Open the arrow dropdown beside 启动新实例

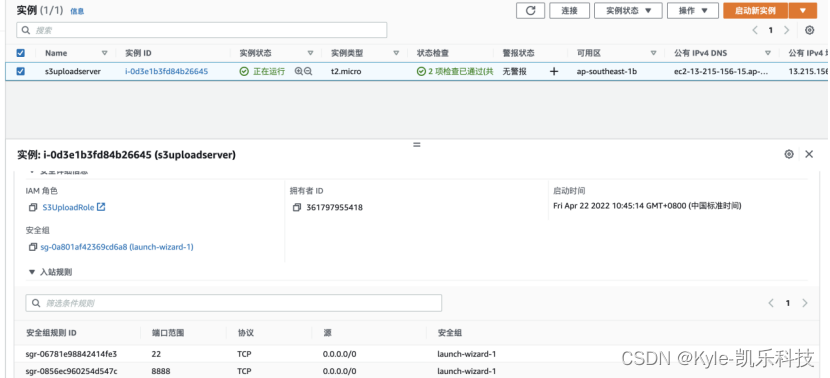(x=803, y=11)
